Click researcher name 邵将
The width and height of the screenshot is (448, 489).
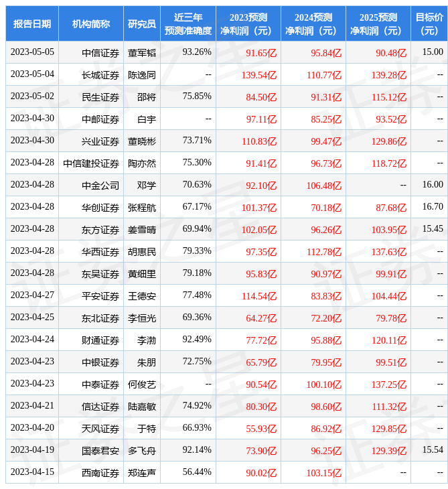click(147, 97)
